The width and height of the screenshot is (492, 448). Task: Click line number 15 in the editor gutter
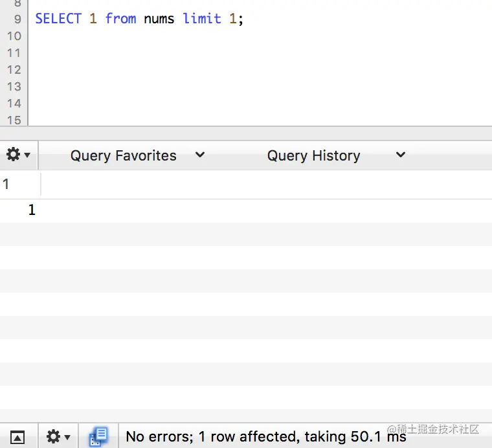pyautogui.click(x=14, y=120)
